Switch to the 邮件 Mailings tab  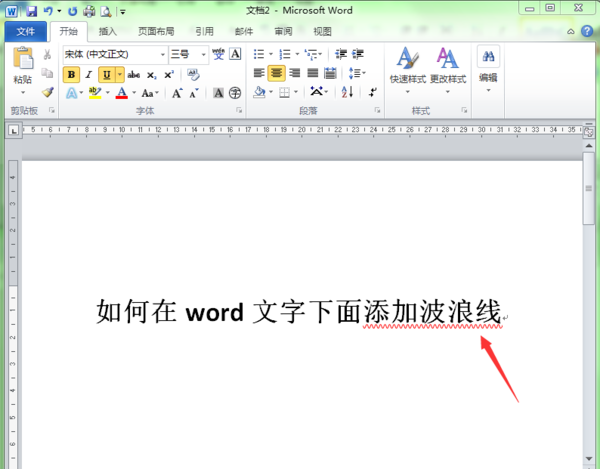click(x=244, y=31)
